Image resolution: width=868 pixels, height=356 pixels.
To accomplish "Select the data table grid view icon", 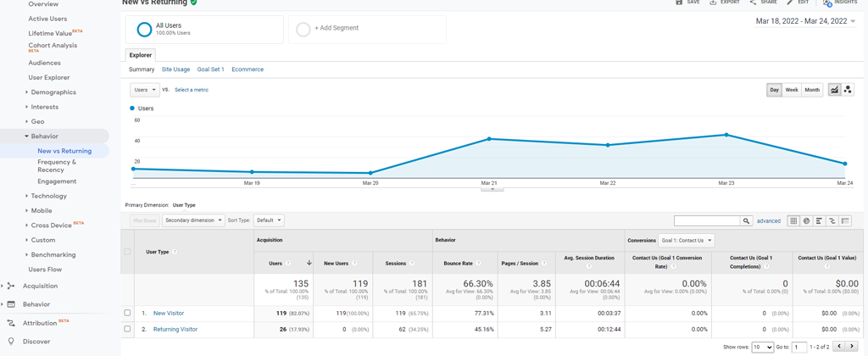I will click(x=793, y=220).
